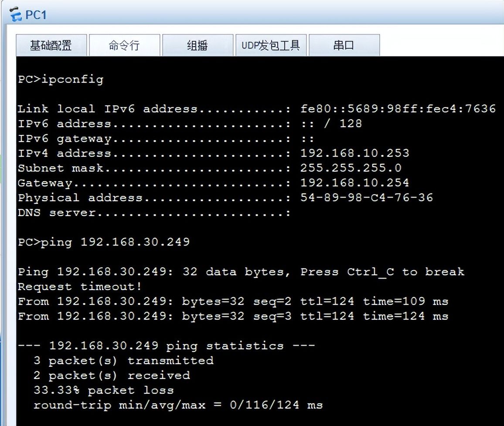Go to the 串口 tab
This screenshot has height=426, width=504.
pyautogui.click(x=344, y=45)
